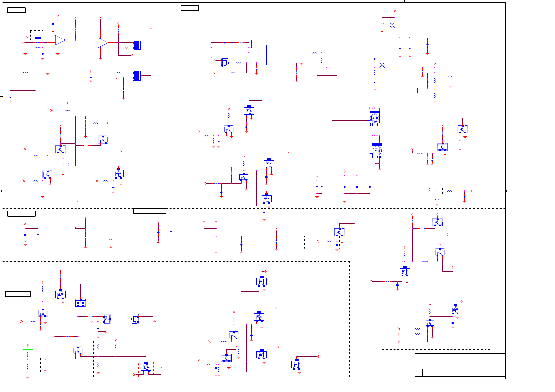Screen dimensions: 555x392
Task: Select the upper solid blue connector block
Action: coord(137,45)
